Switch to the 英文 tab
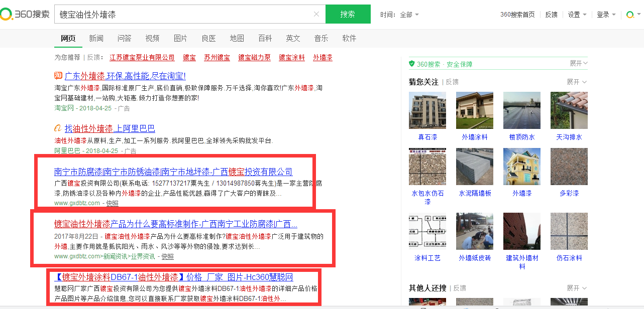This screenshot has width=644, height=309. tap(293, 38)
